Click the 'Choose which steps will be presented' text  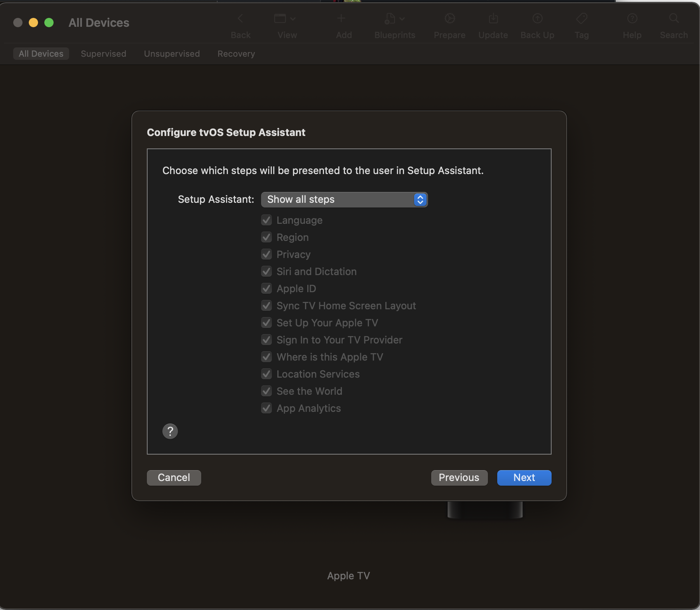coord(323,171)
